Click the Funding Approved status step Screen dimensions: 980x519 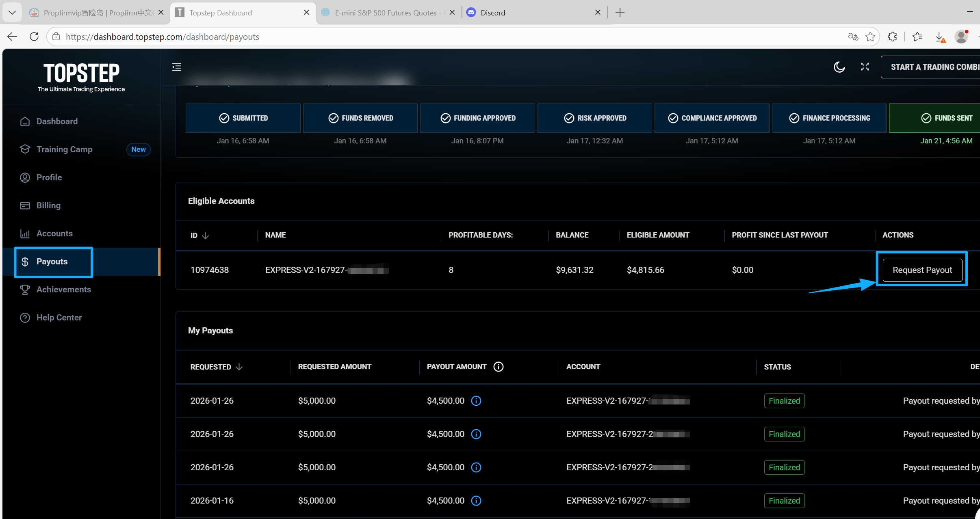click(477, 118)
